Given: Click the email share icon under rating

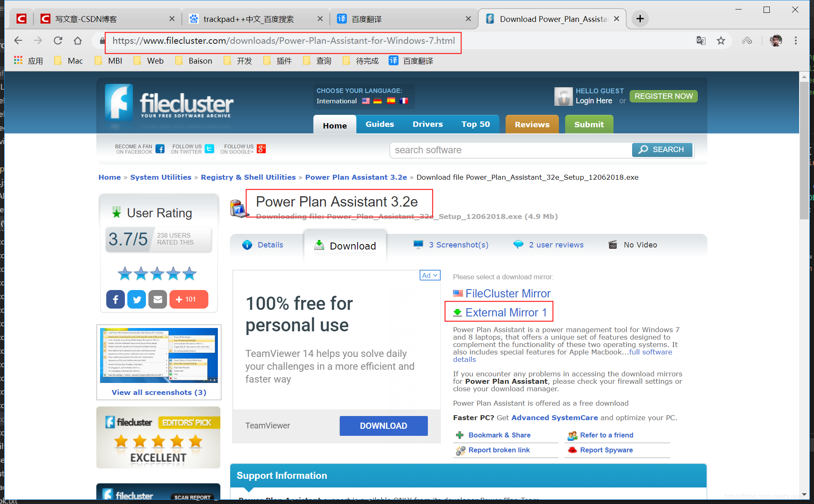Looking at the screenshot, I should click(x=158, y=299).
